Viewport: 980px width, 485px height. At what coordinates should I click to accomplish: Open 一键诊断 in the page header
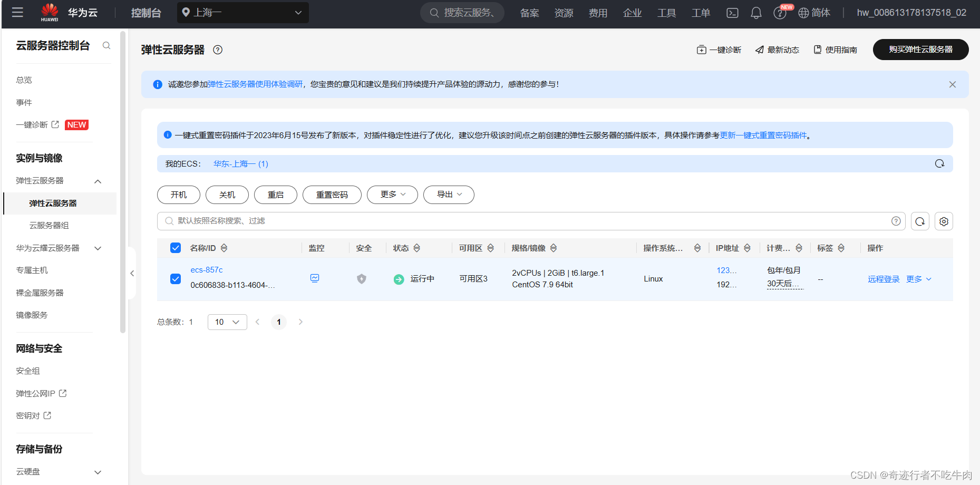coord(719,50)
